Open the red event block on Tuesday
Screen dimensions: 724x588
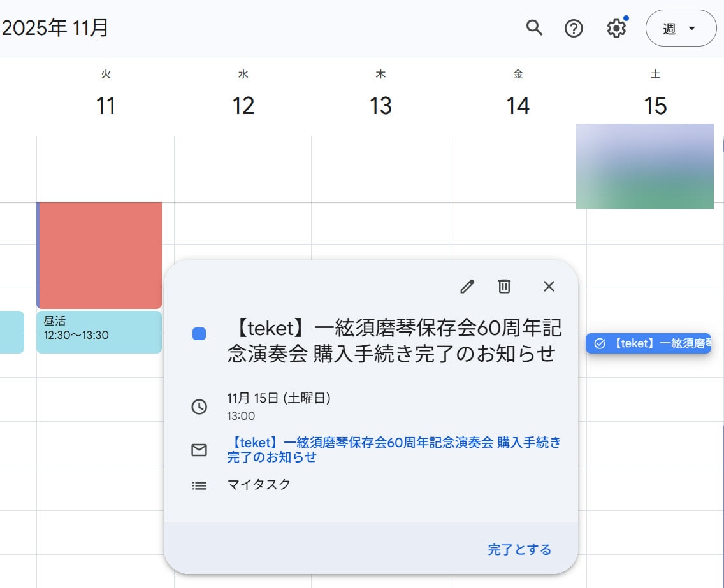[99, 255]
